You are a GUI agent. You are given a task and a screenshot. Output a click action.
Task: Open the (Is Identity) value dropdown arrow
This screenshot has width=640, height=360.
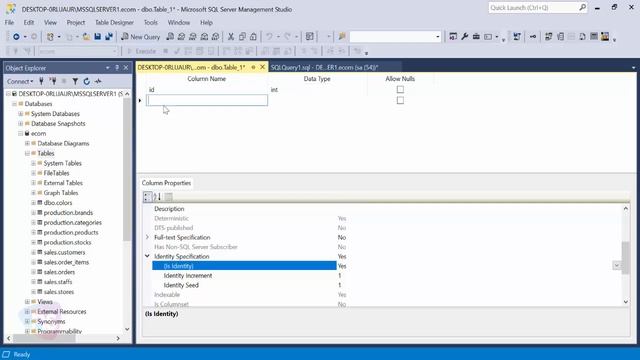(617, 266)
